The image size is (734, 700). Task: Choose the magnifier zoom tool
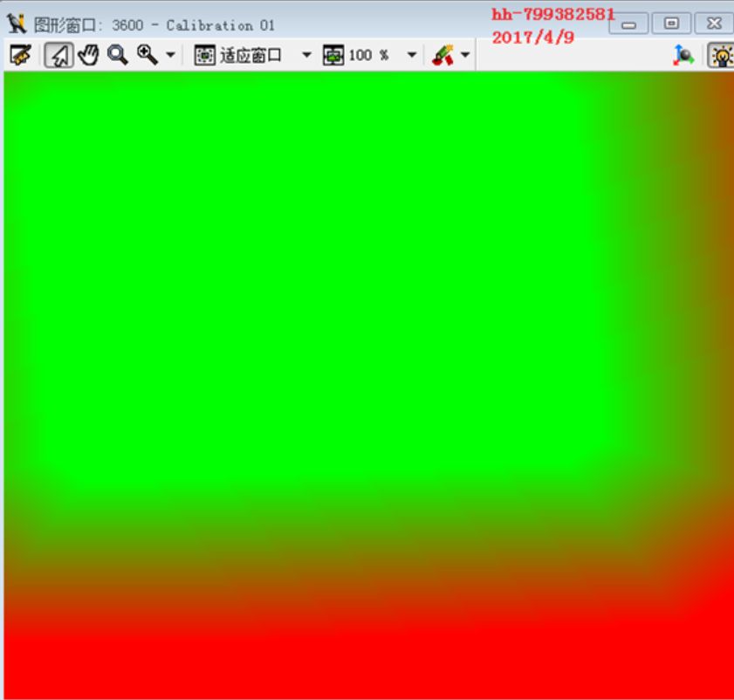point(118,55)
